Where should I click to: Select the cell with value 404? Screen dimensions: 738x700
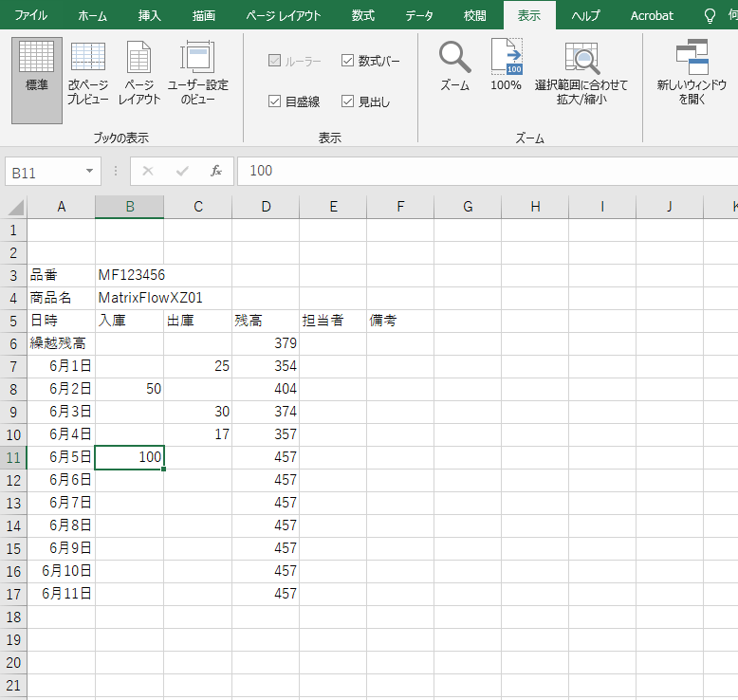coord(266,389)
